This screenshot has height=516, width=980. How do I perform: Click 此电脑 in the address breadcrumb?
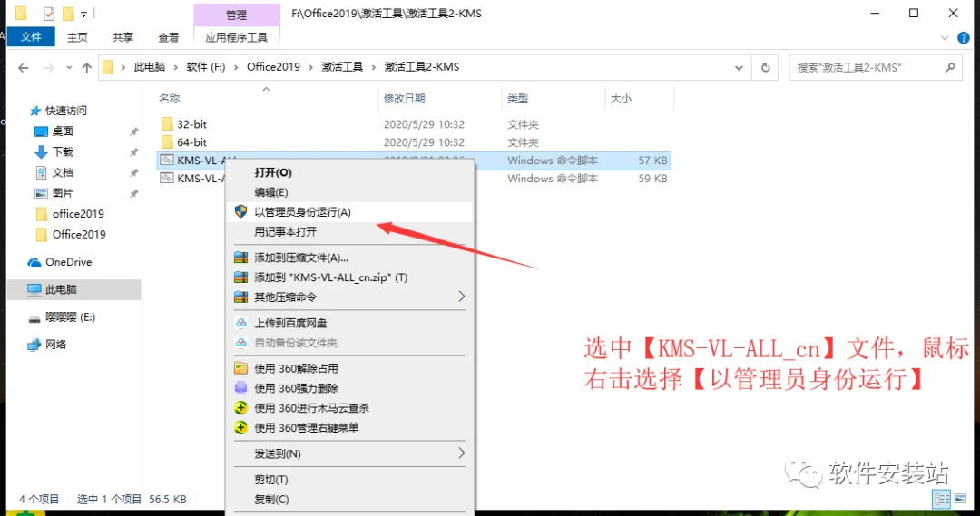coord(150,67)
